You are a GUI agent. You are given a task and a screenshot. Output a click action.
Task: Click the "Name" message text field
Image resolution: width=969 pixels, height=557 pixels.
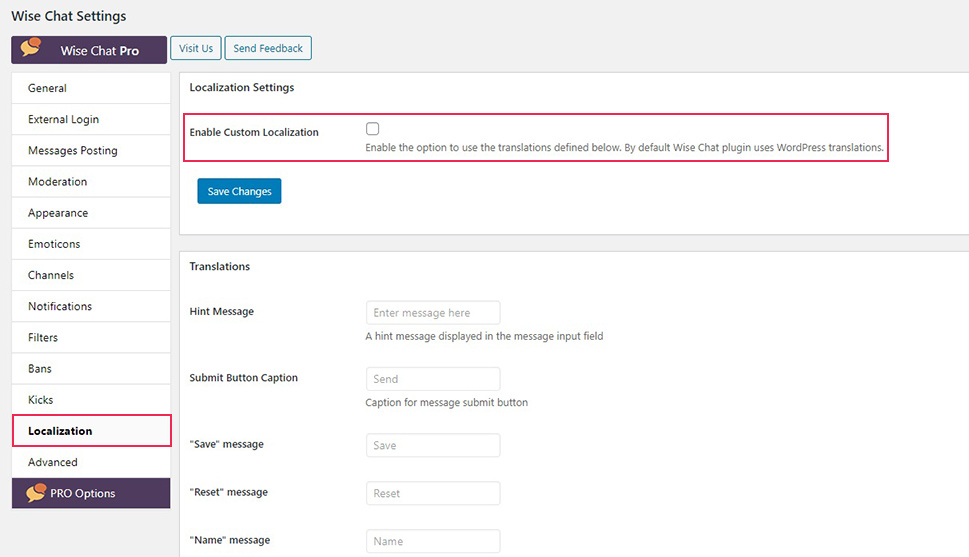click(433, 541)
